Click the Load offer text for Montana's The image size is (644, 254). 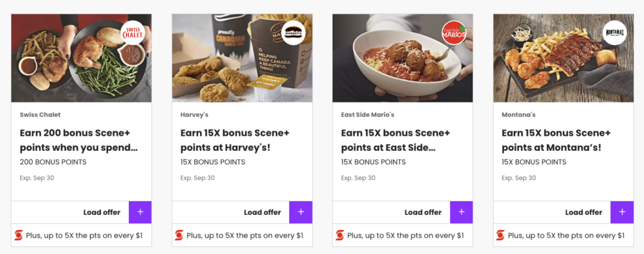(x=584, y=212)
